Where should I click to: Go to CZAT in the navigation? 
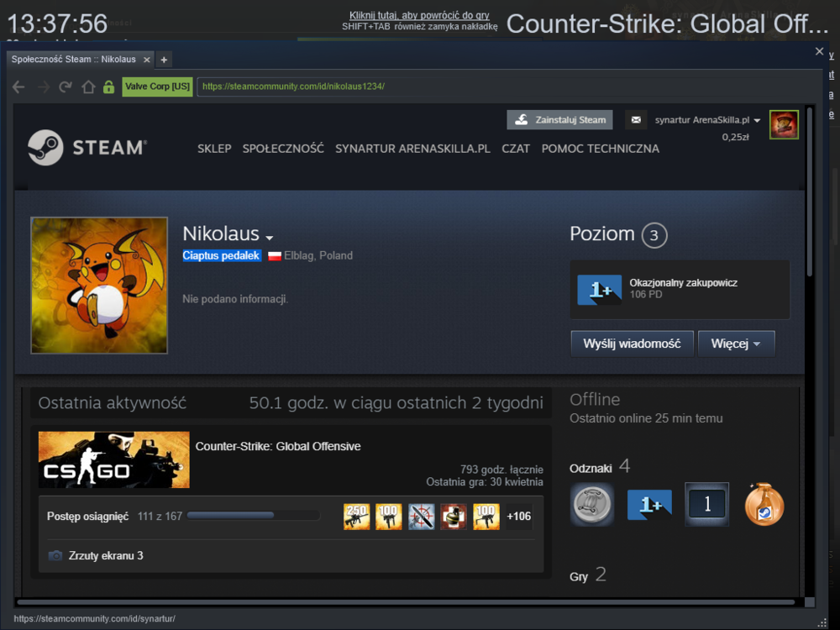tap(516, 149)
